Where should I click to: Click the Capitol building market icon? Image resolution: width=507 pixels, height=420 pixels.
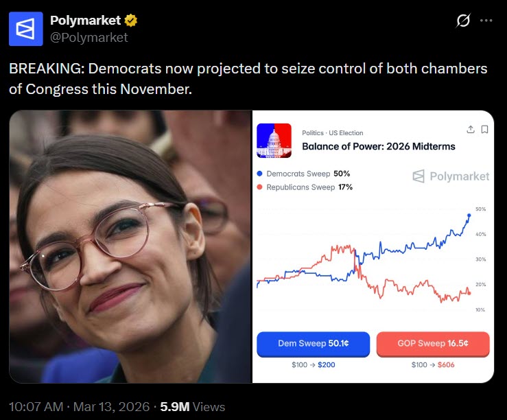coord(274,140)
